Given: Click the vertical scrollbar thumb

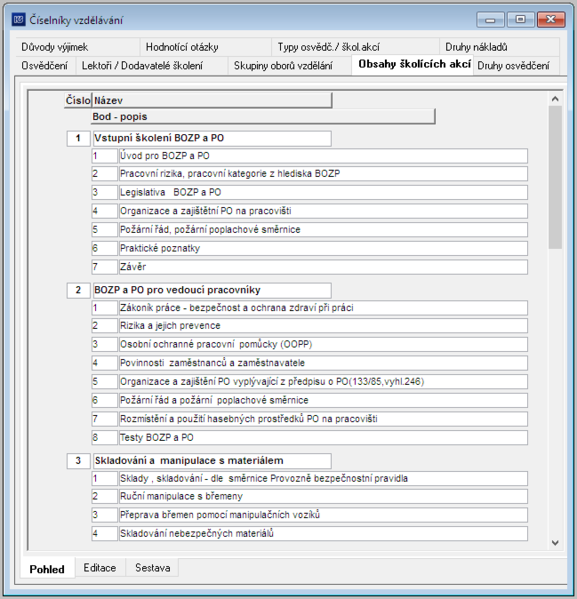Looking at the screenshot, I should [555, 178].
